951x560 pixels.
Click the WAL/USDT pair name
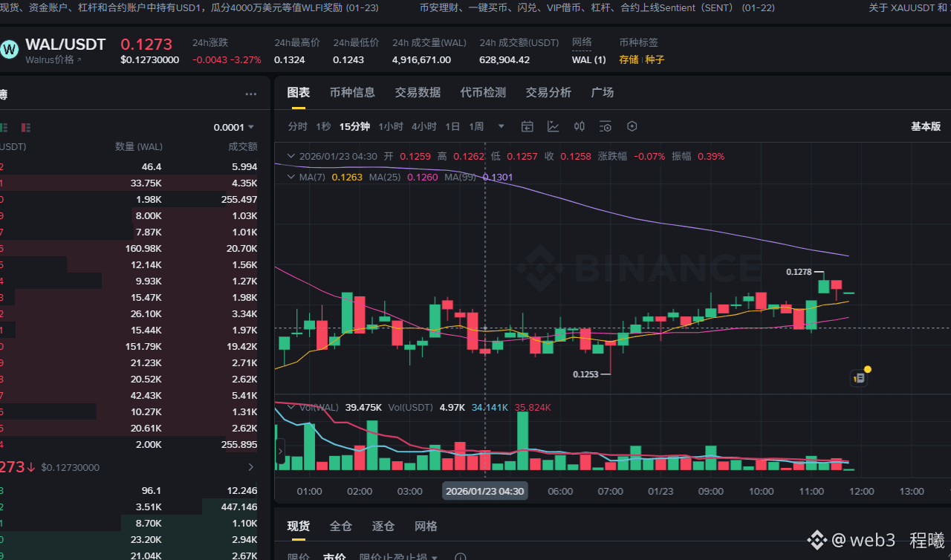point(65,45)
